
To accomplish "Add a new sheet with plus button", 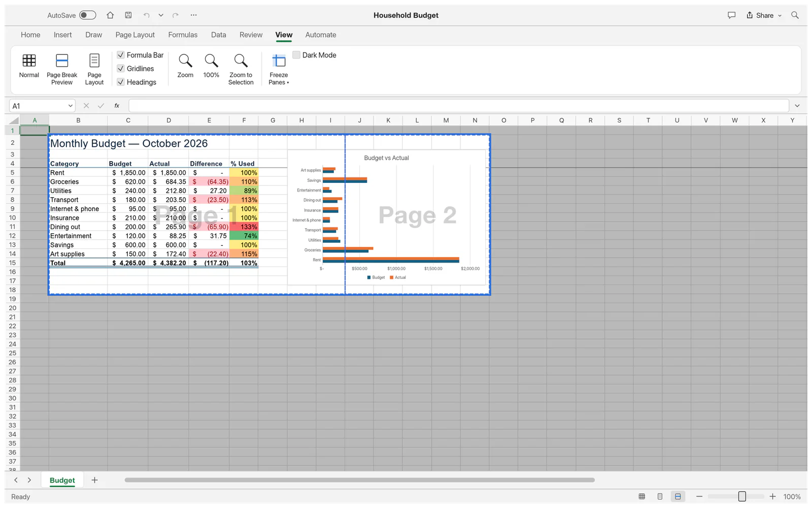I will (x=94, y=480).
